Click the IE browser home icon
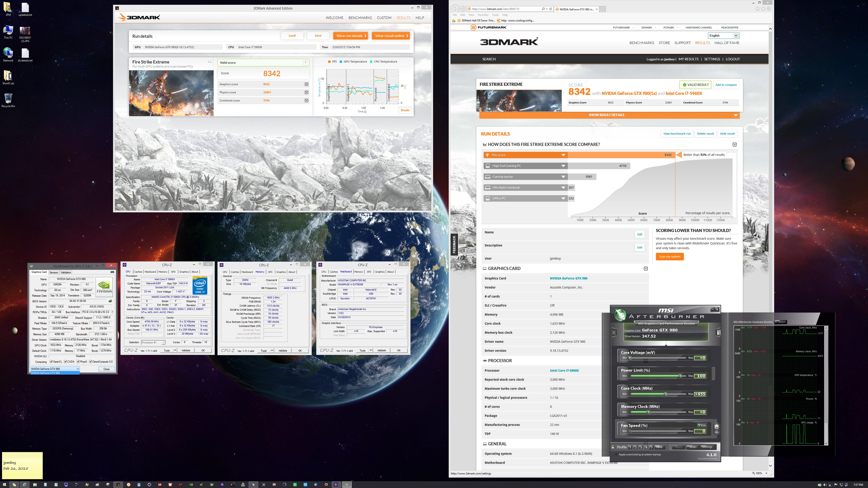 pos(757,9)
